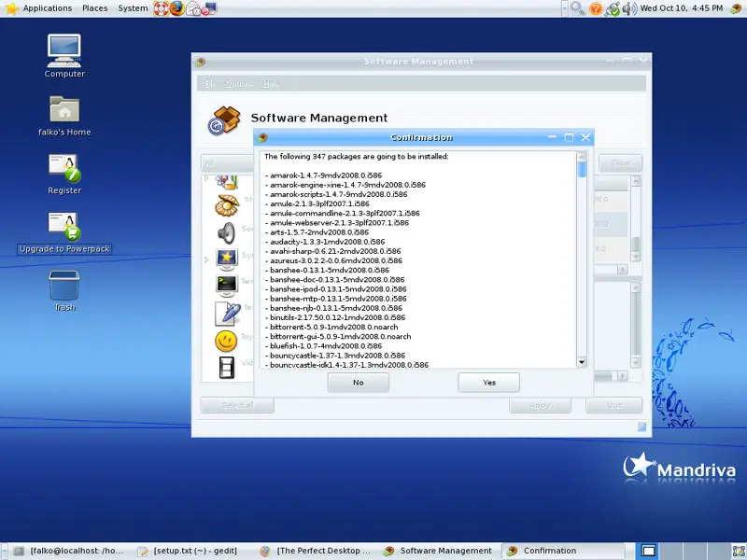Select the Shells seashell category icon

(x=226, y=205)
